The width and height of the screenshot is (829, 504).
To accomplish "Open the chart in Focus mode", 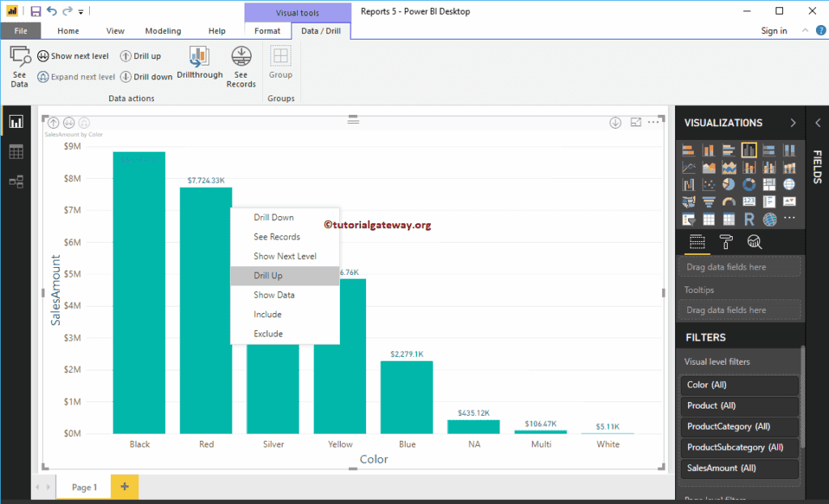I will tap(636, 121).
